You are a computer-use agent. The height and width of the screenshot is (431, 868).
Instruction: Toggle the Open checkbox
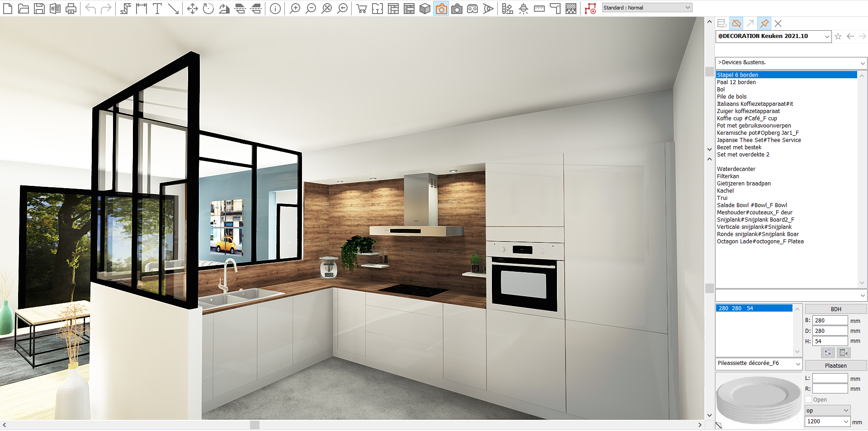[x=809, y=400]
